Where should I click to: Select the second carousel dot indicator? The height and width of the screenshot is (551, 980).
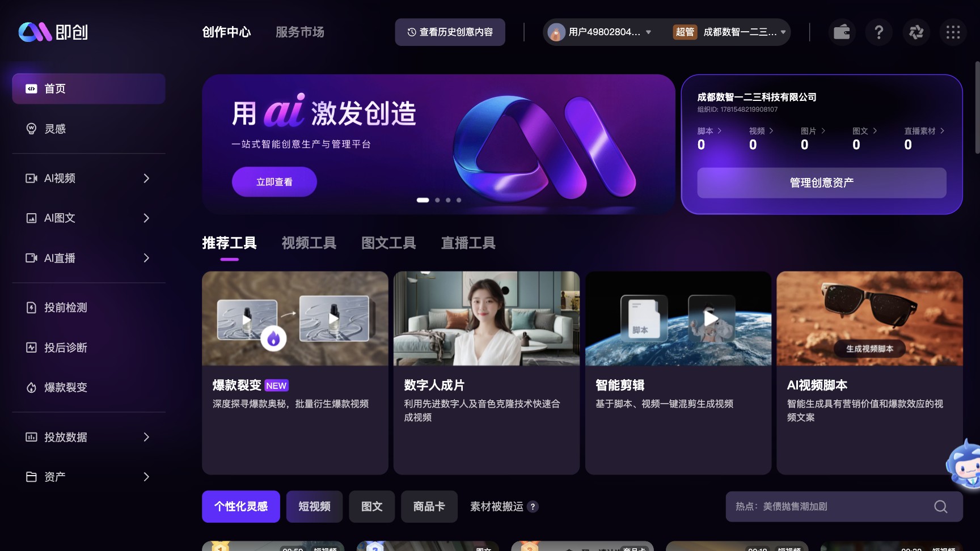coord(437,200)
